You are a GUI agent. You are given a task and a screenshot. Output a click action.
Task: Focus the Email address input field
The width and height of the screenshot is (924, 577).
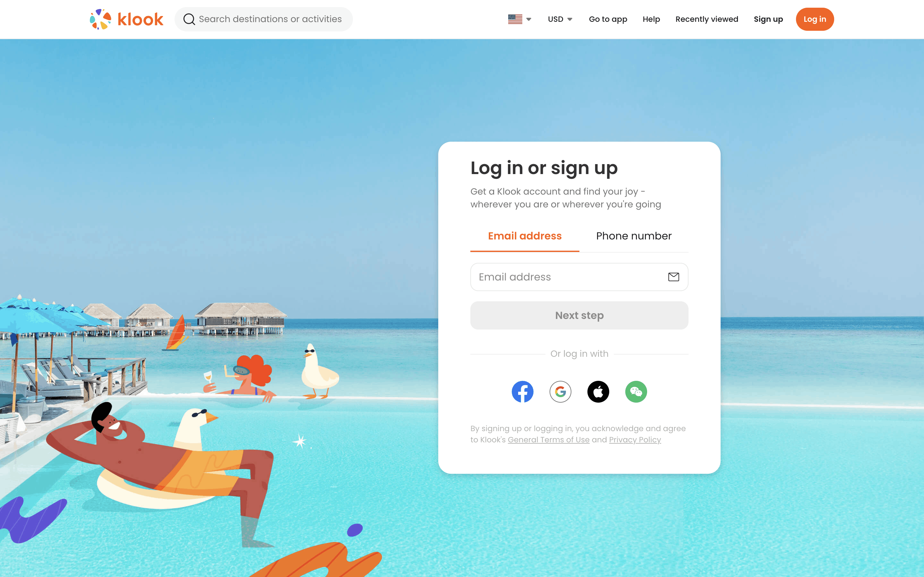[579, 277]
